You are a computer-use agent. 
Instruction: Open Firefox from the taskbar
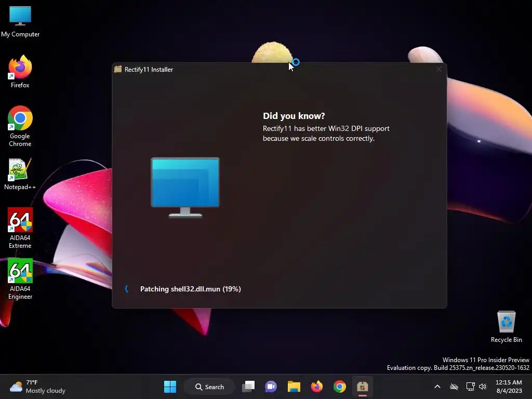pyautogui.click(x=316, y=387)
